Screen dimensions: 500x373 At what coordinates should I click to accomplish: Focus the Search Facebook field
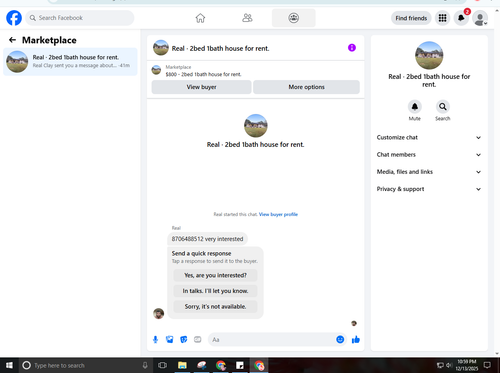tap(80, 18)
